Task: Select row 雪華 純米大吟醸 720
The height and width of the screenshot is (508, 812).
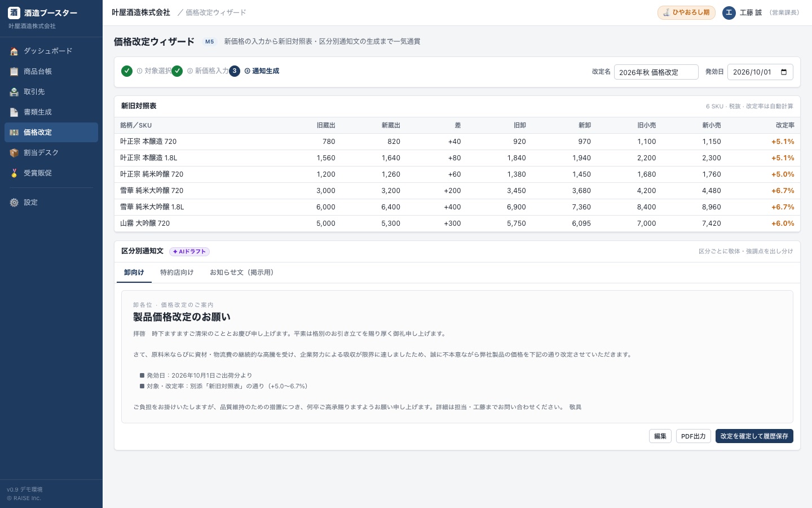Action: pyautogui.click(x=457, y=191)
